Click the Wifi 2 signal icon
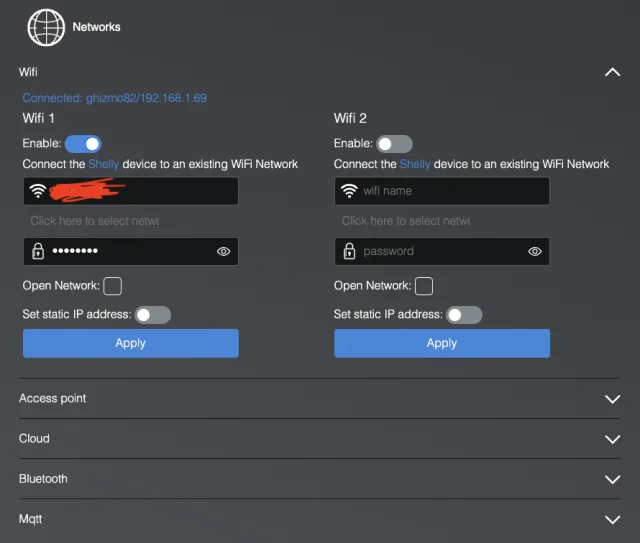Image resolution: width=640 pixels, height=543 pixels. click(349, 191)
